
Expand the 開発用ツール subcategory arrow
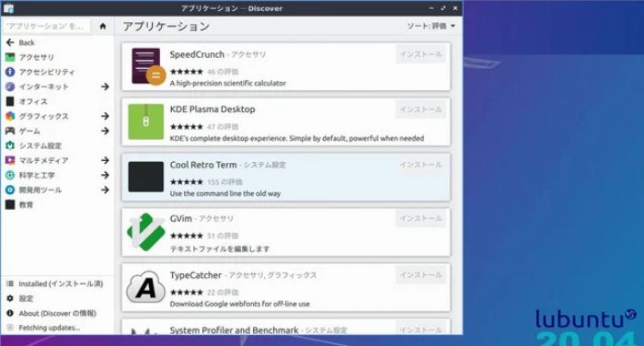(105, 190)
